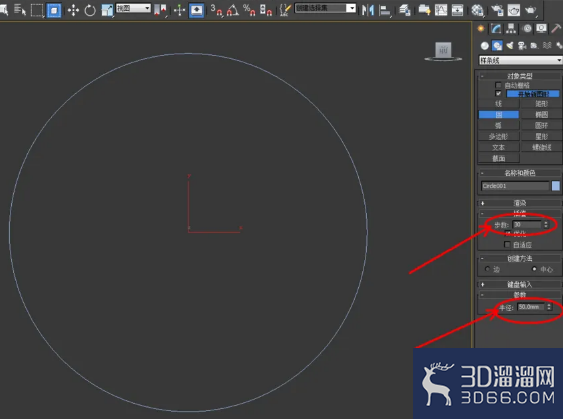Image resolution: width=563 pixels, height=419 pixels.
Task: Toggle Percent Snap
Action: [x=249, y=10]
